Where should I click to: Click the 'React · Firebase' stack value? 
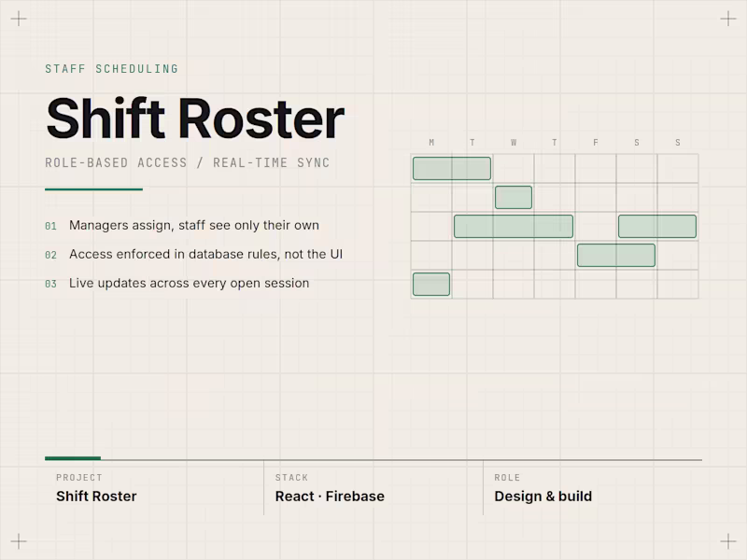click(x=330, y=497)
